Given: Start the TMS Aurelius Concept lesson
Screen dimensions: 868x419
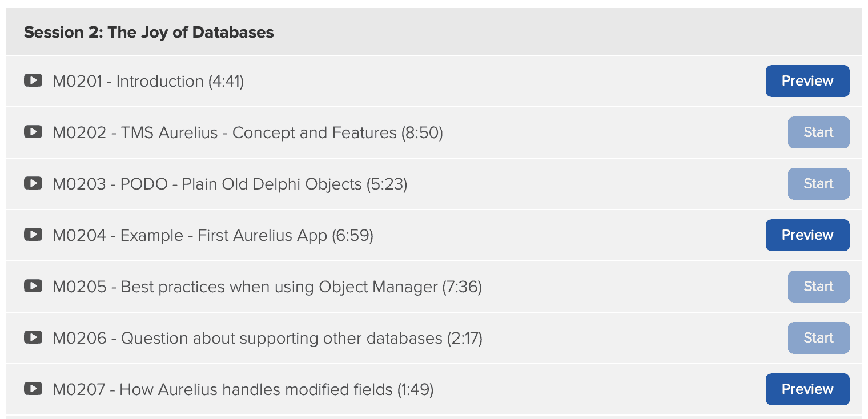Looking at the screenshot, I should click(818, 132).
